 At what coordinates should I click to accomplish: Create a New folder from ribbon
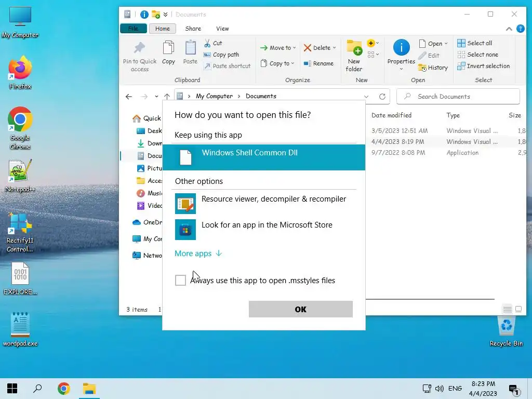353,56
